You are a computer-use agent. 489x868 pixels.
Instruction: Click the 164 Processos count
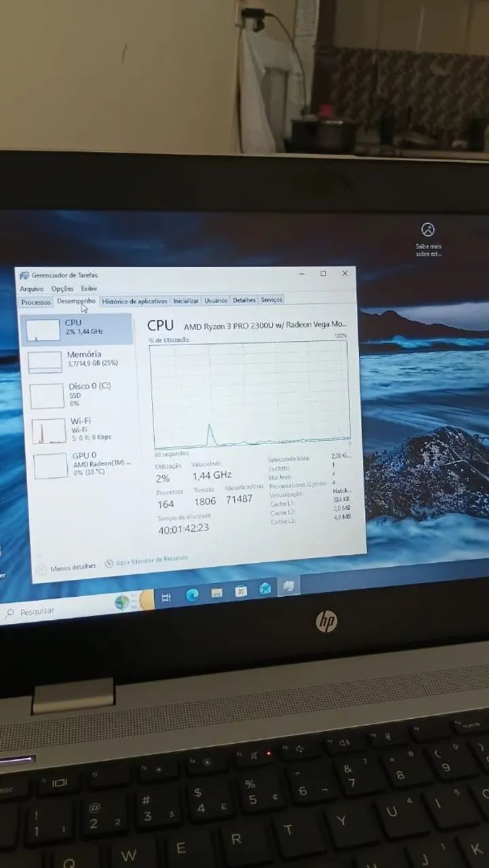(x=165, y=504)
